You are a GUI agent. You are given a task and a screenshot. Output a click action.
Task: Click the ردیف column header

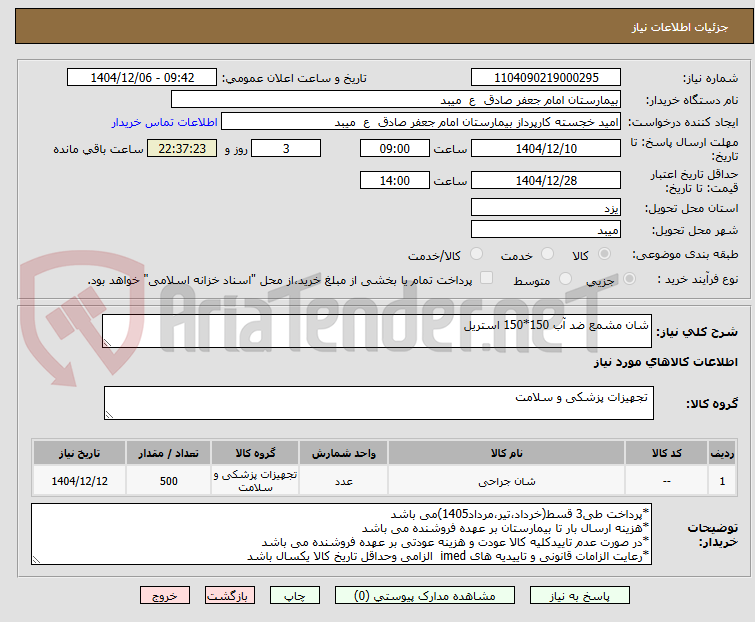coord(722,453)
